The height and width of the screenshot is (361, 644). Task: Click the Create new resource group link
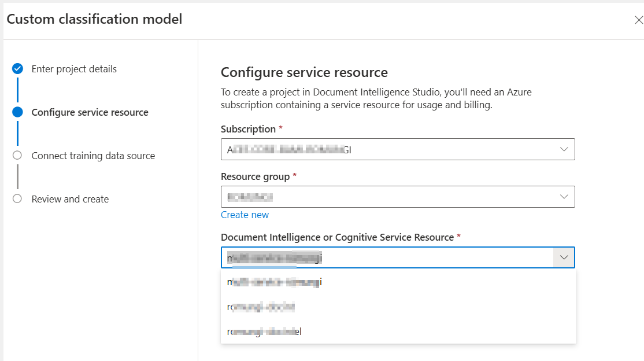point(245,215)
